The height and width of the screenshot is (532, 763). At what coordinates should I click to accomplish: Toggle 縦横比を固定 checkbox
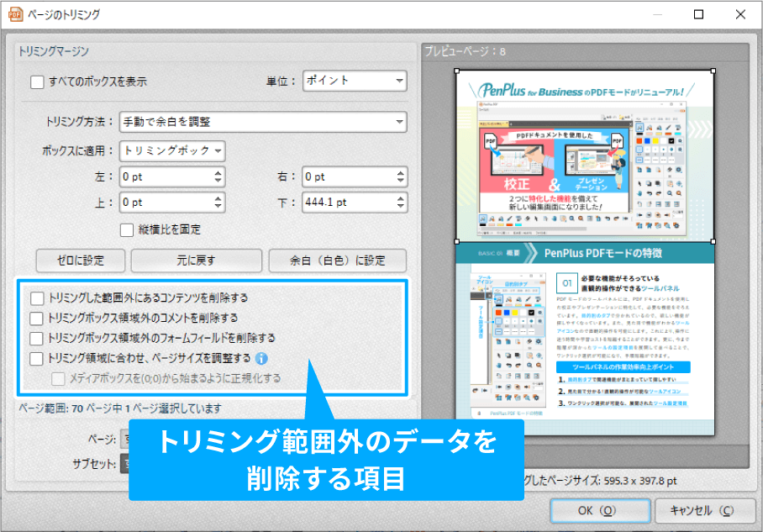point(127,229)
